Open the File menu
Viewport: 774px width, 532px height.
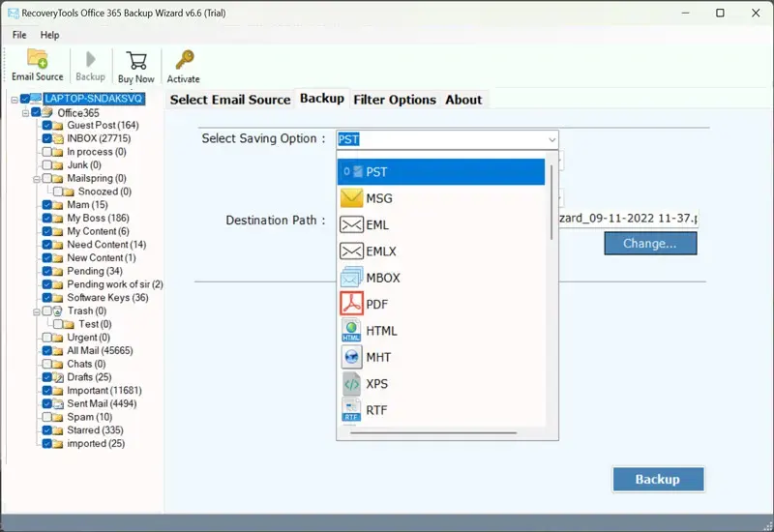click(x=19, y=35)
